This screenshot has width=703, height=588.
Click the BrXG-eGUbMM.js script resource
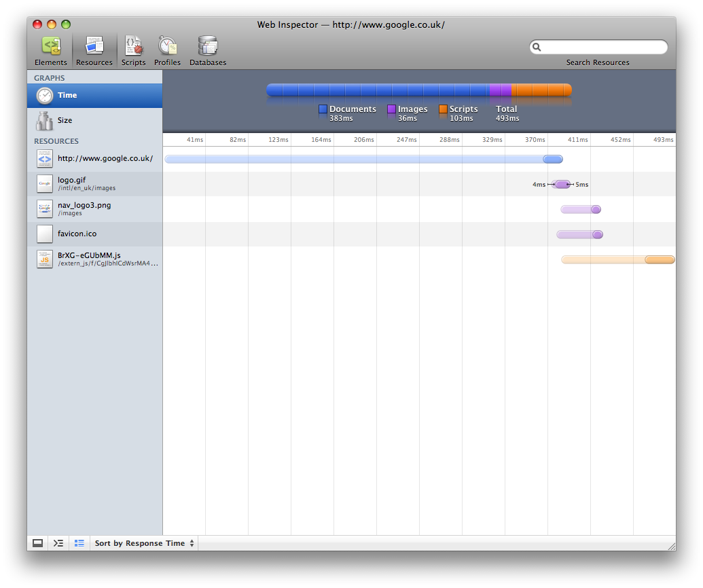coord(88,259)
